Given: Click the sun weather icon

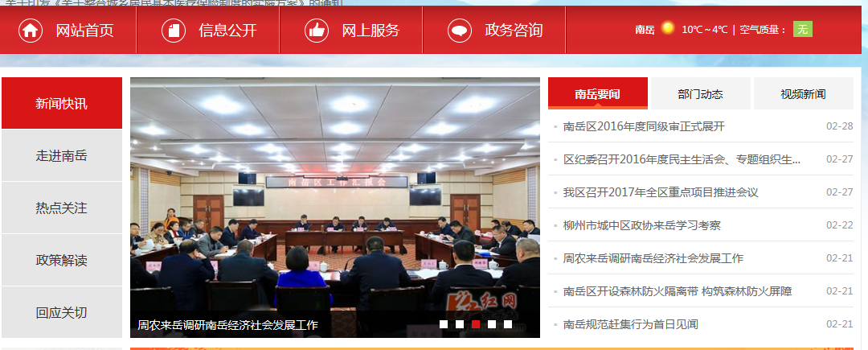Looking at the screenshot, I should 668,27.
